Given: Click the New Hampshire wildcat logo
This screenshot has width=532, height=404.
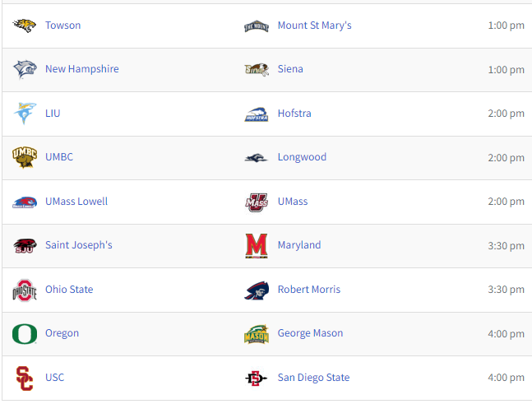Looking at the screenshot, I should [x=25, y=69].
